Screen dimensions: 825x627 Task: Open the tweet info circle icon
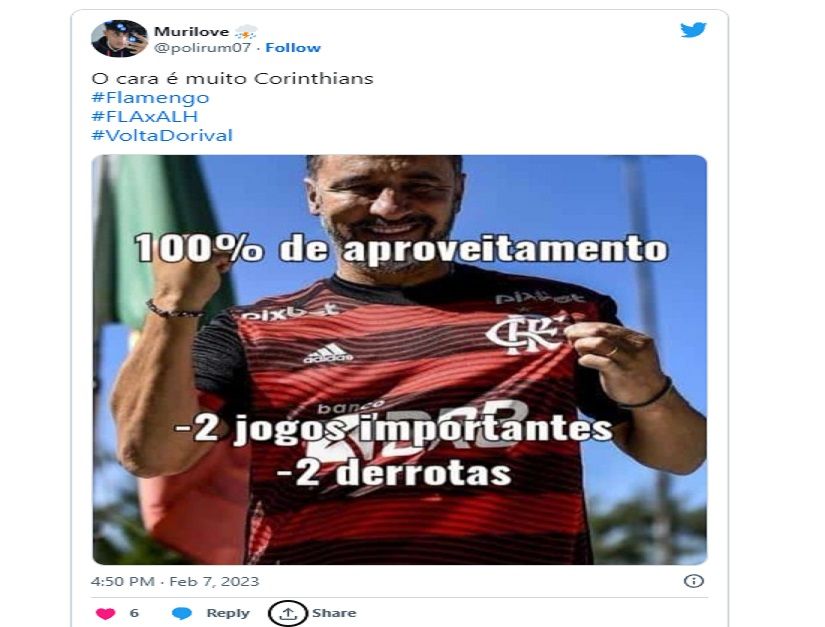click(693, 581)
